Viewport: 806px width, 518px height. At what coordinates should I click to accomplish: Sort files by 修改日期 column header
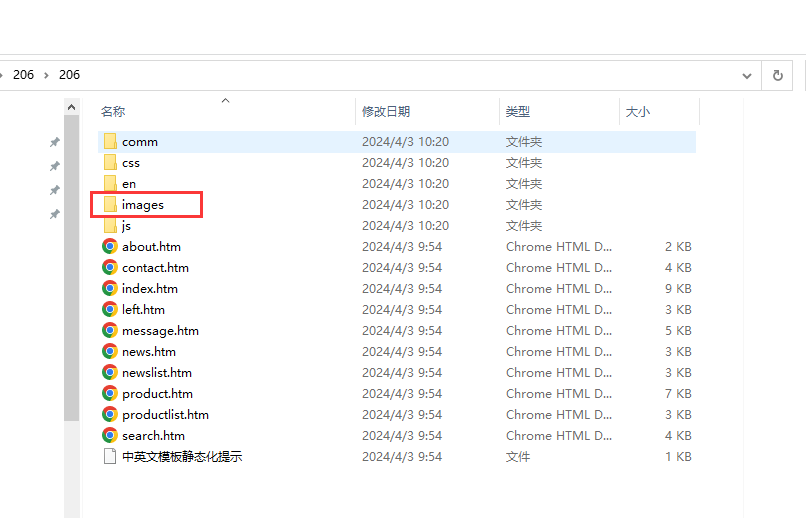pyautogui.click(x=386, y=112)
